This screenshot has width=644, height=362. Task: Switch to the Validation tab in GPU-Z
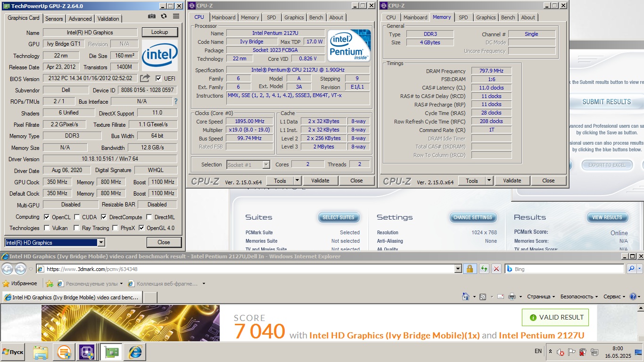(108, 19)
